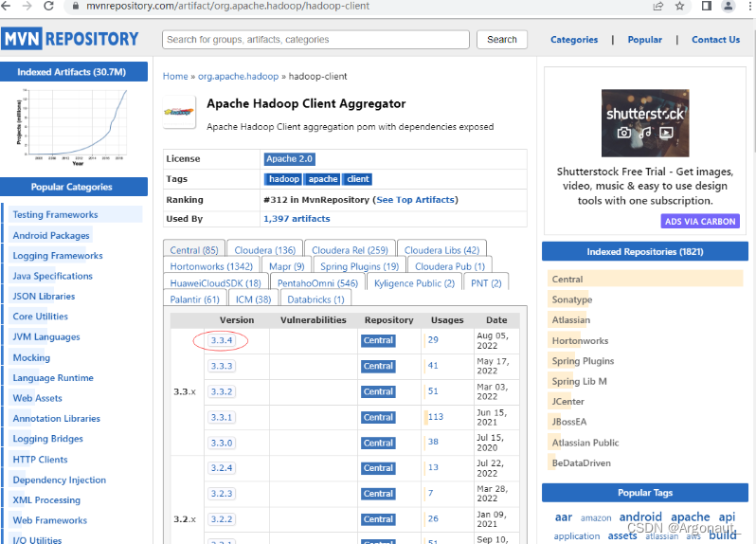Screen dimensions: 756x544
Task: Select the Cloudera Libs (42) tab
Action: coord(441,250)
